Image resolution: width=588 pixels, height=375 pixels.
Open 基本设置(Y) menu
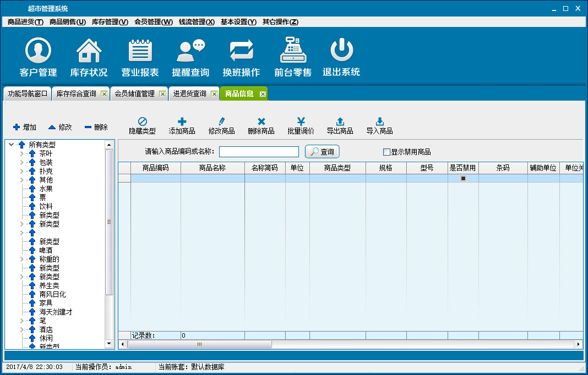238,22
